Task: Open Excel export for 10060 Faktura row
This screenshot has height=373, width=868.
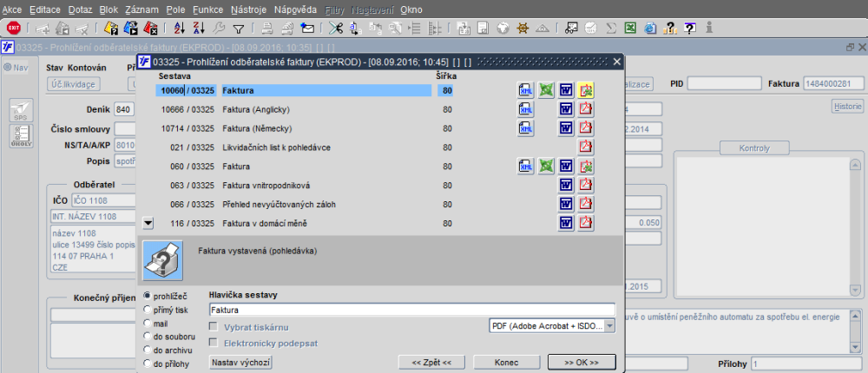Action: 546,89
